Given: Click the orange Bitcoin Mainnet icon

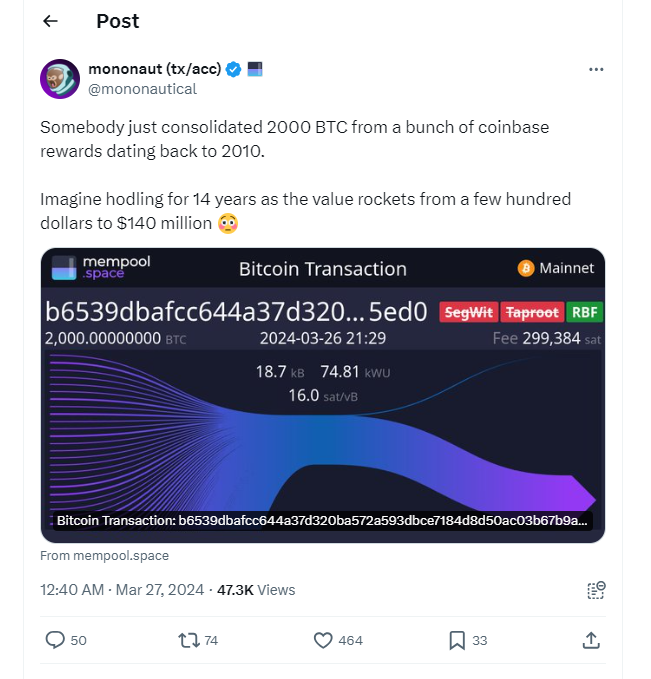Looking at the screenshot, I should coord(526,268).
